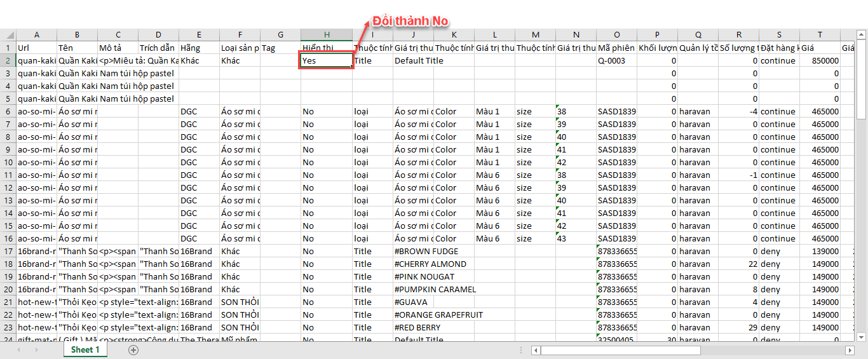This screenshot has width=868, height=359.
Task: Select the 850000 price cell
Action: (820, 60)
